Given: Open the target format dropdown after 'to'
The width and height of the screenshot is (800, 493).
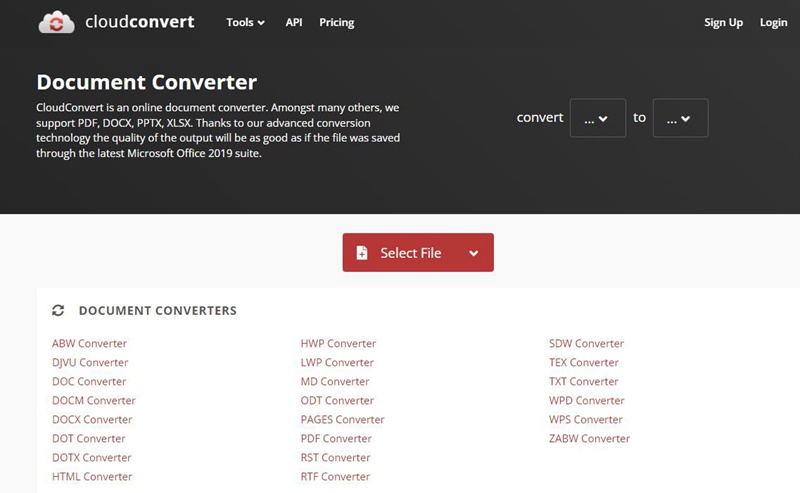Looking at the screenshot, I should pyautogui.click(x=680, y=118).
